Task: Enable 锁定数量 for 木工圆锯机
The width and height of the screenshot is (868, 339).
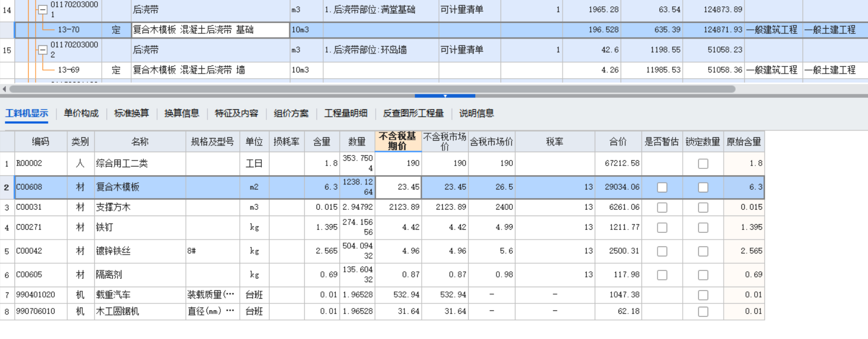Action: point(703,311)
